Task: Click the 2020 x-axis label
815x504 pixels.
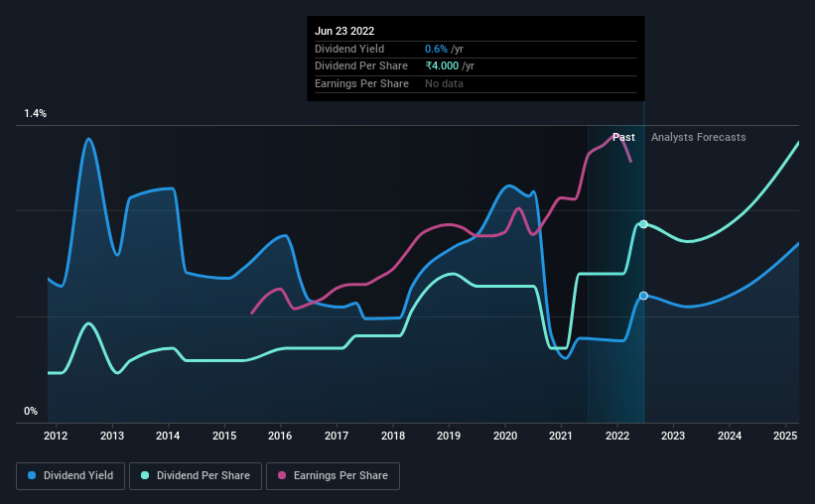Action: click(505, 436)
